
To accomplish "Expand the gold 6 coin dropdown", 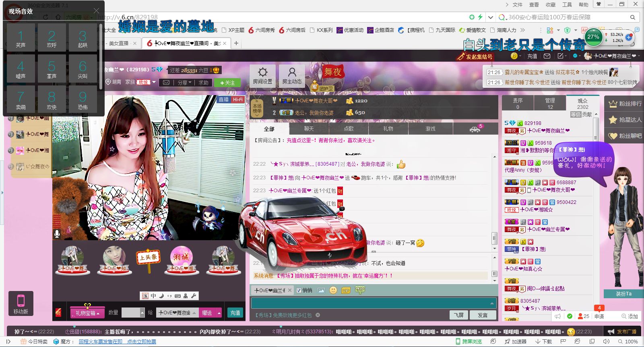I will click(x=516, y=56).
